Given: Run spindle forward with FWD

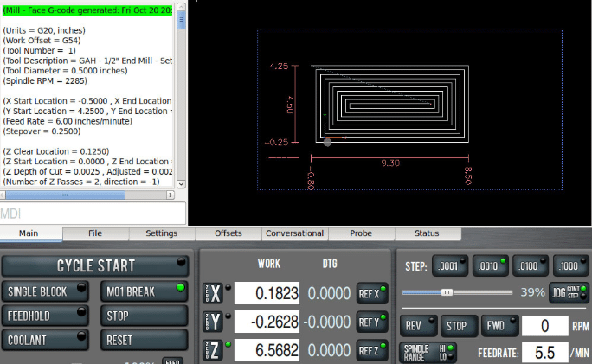Looking at the screenshot, I should [500, 326].
